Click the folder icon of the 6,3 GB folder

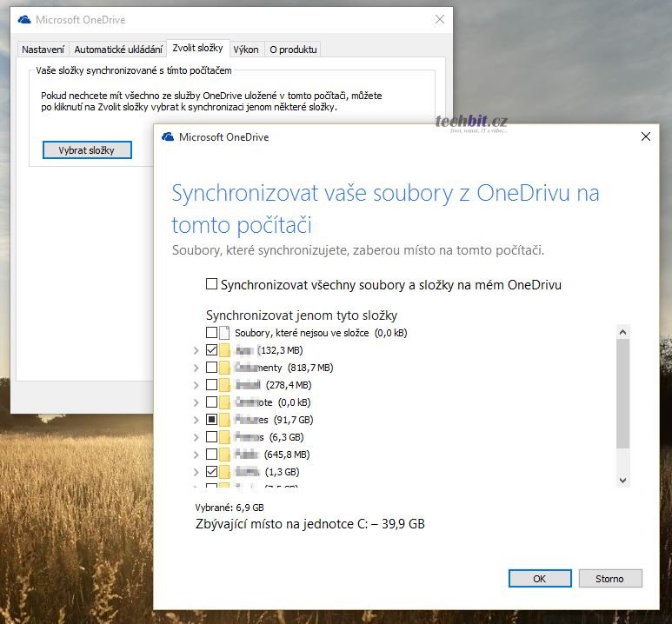[225, 437]
